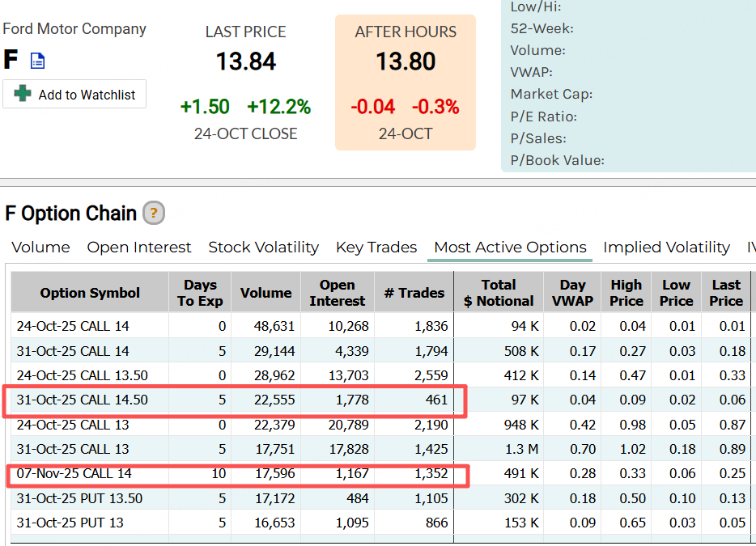This screenshot has width=756, height=546.
Task: Click the Total $ Notional column header
Action: (x=498, y=293)
